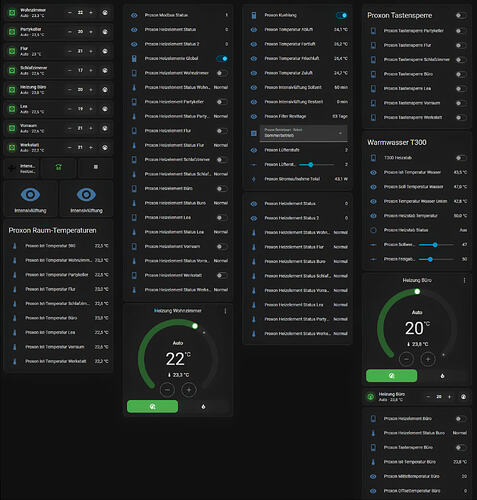Adjust the Proxon Lüfterstufe slider
The height and width of the screenshot is (500, 477).
[316, 165]
